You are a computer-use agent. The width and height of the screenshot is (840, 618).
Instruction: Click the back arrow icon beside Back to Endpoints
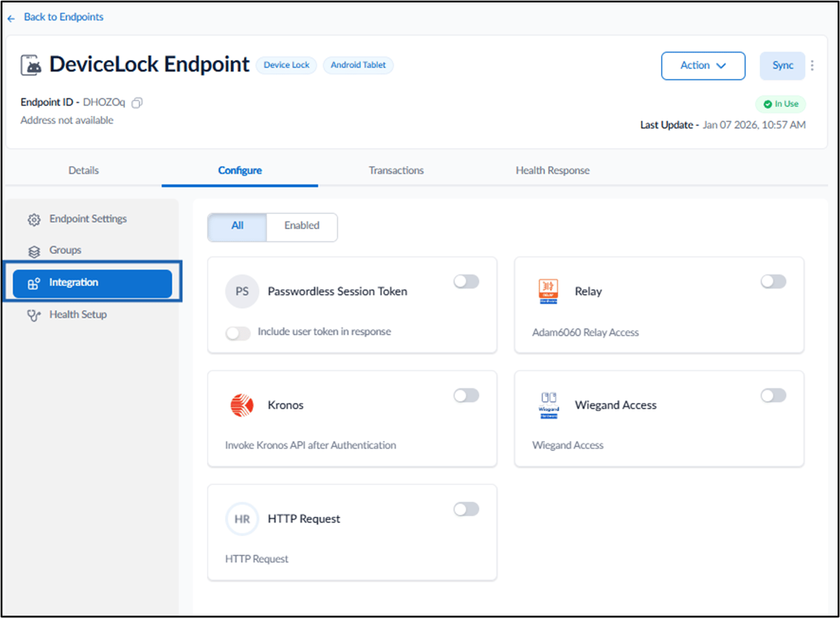point(11,18)
